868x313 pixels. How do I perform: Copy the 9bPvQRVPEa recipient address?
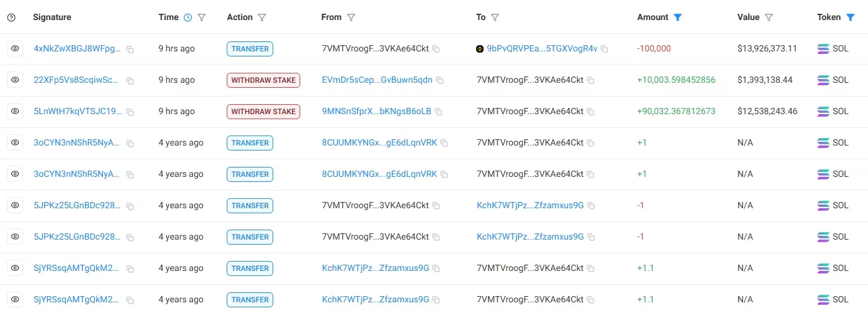click(x=604, y=49)
